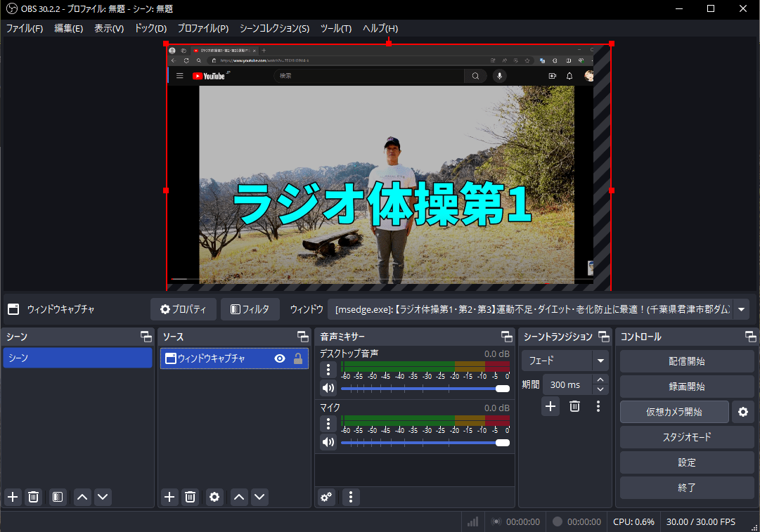Click the network signal bars status icon
The height and width of the screenshot is (532, 760).
pyautogui.click(x=472, y=522)
